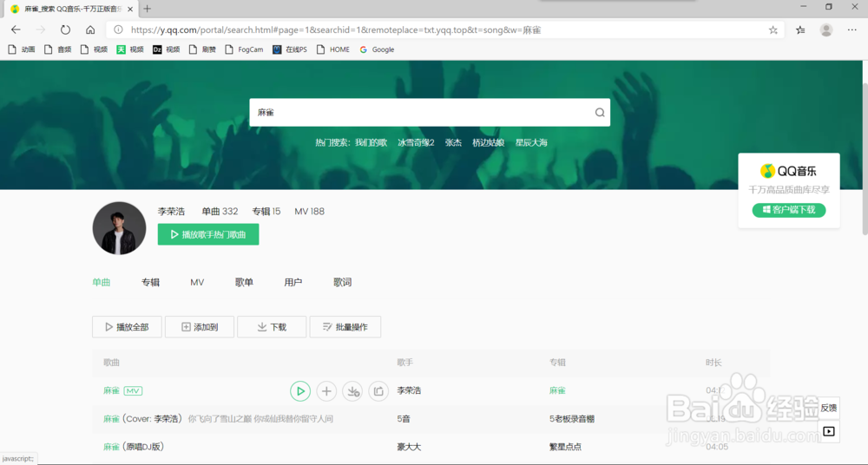Switch to the 歌词 tab
This screenshot has width=868, height=465.
342,282
